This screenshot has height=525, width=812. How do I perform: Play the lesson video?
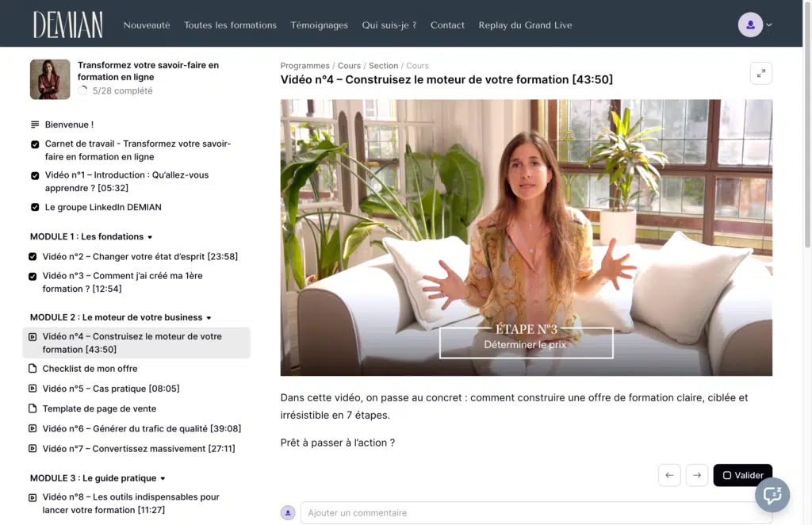(x=527, y=238)
